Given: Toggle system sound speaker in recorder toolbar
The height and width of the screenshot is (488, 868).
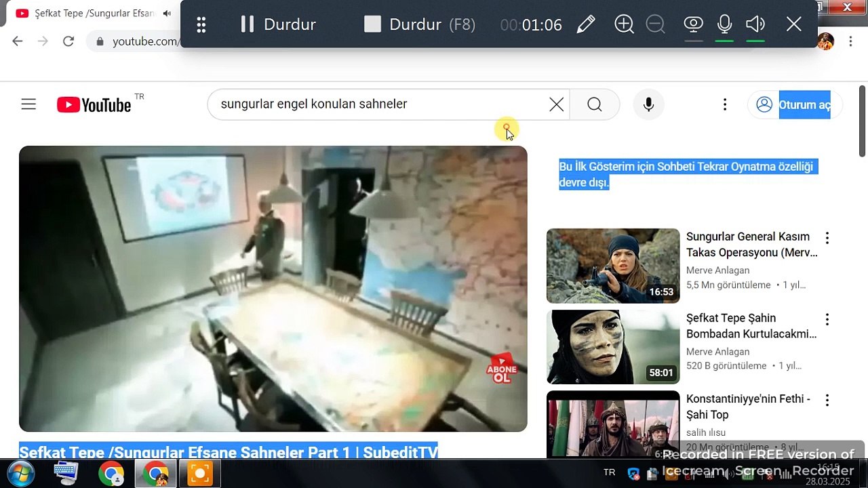Looking at the screenshot, I should coord(755,24).
